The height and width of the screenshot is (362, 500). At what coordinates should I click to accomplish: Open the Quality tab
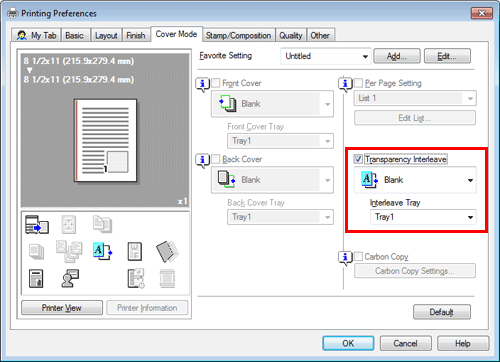(291, 35)
